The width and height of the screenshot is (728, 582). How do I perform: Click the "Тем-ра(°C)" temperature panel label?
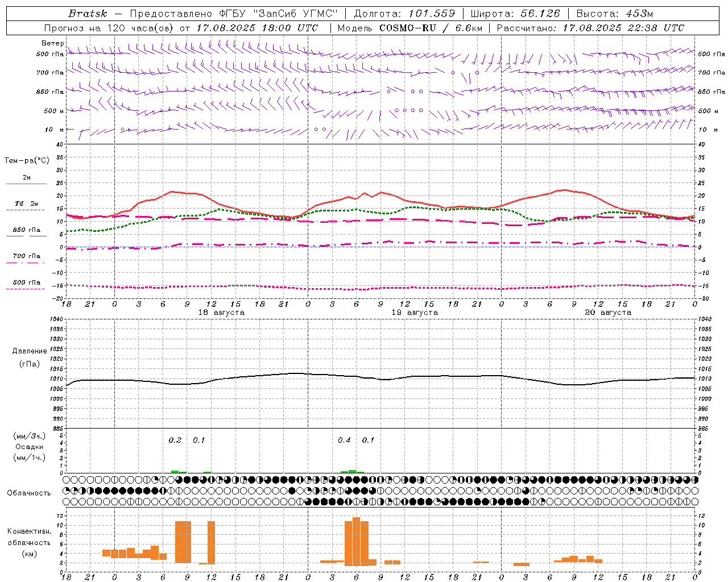click(27, 161)
